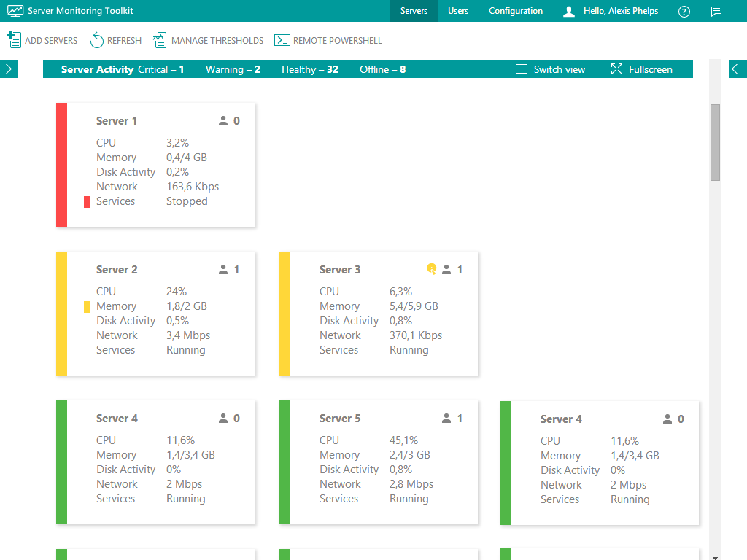Screen dimensions: 747x560
Task: Click the 163,6 Kbps network value
Action: click(x=193, y=187)
